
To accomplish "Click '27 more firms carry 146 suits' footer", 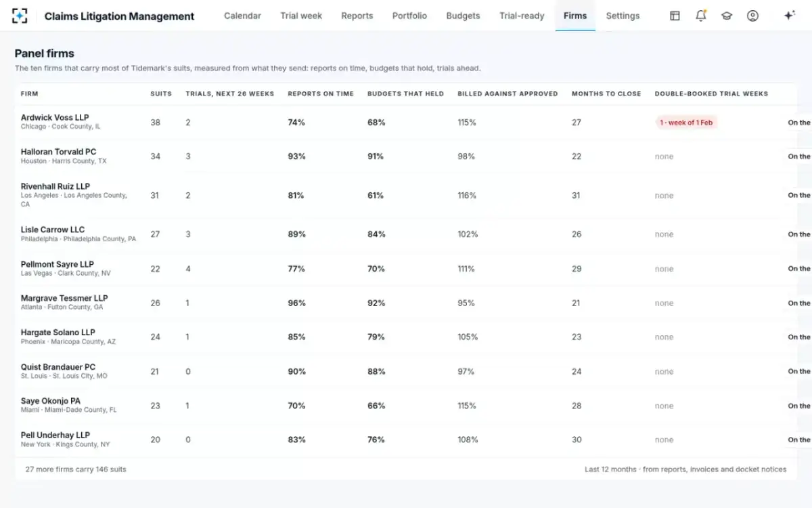I will coord(76,469).
